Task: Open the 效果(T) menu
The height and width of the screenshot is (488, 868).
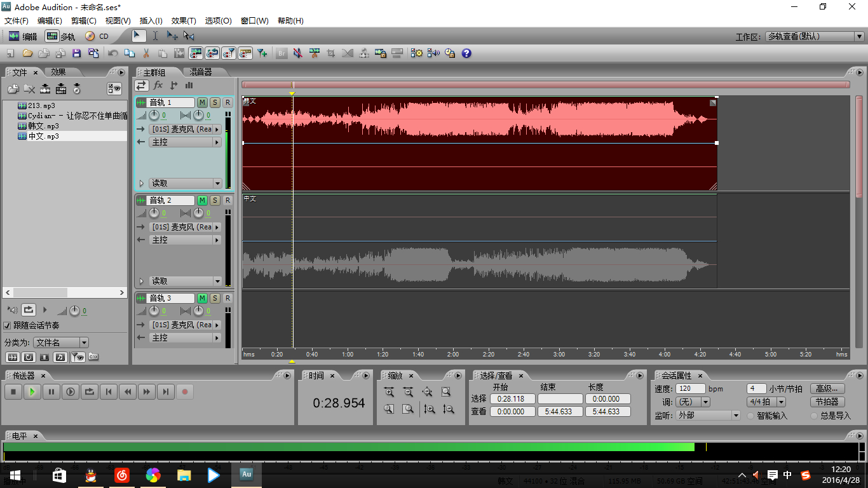Action: pyautogui.click(x=184, y=20)
